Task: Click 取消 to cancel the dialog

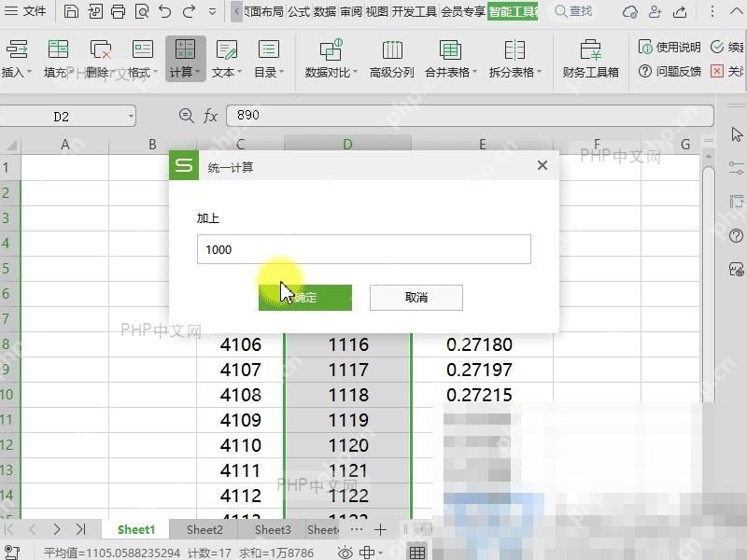Action: pos(416,298)
